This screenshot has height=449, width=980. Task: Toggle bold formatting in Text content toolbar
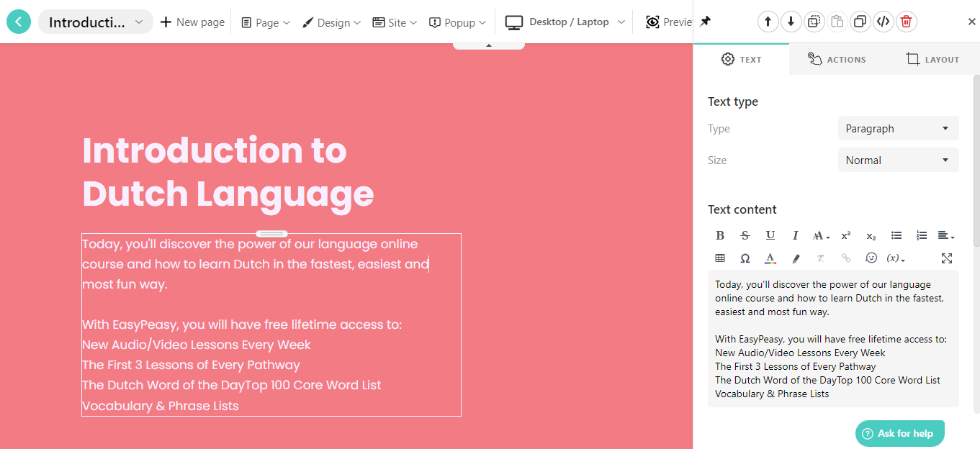(720, 235)
